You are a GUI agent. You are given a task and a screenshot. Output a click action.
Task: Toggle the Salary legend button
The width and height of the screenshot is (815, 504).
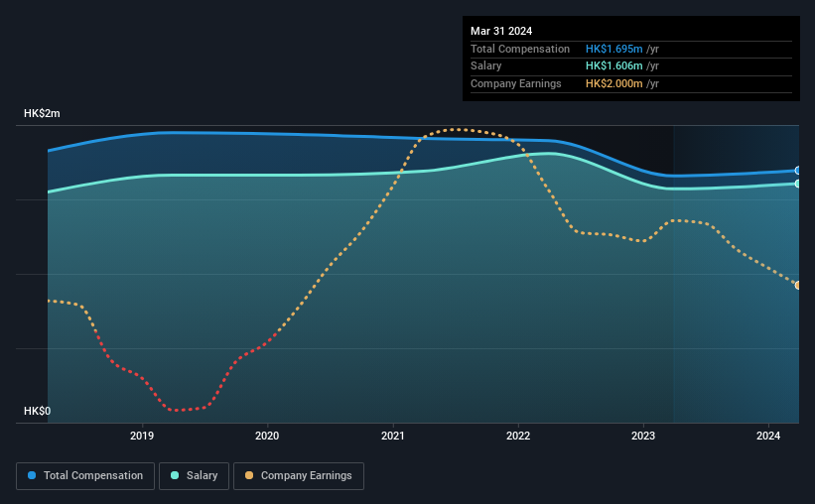pyautogui.click(x=194, y=476)
